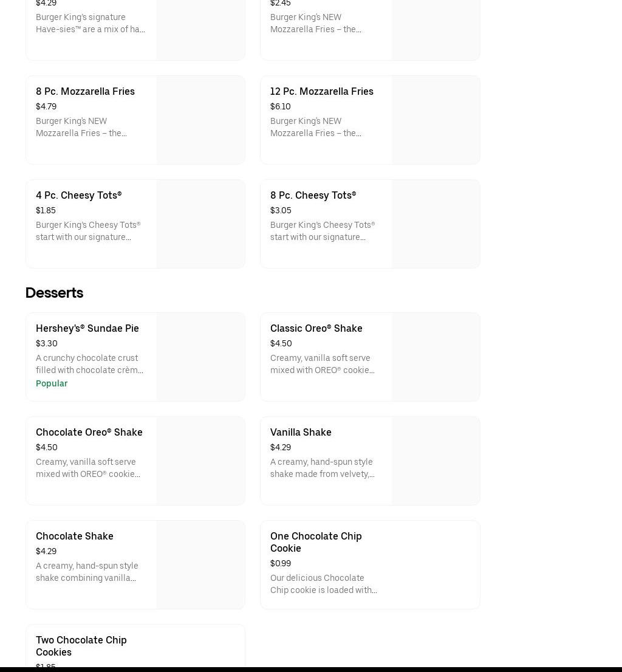Click the $4.50 price of Chocolate Oreo Shake
The width and height of the screenshot is (622, 672).
pos(47,447)
